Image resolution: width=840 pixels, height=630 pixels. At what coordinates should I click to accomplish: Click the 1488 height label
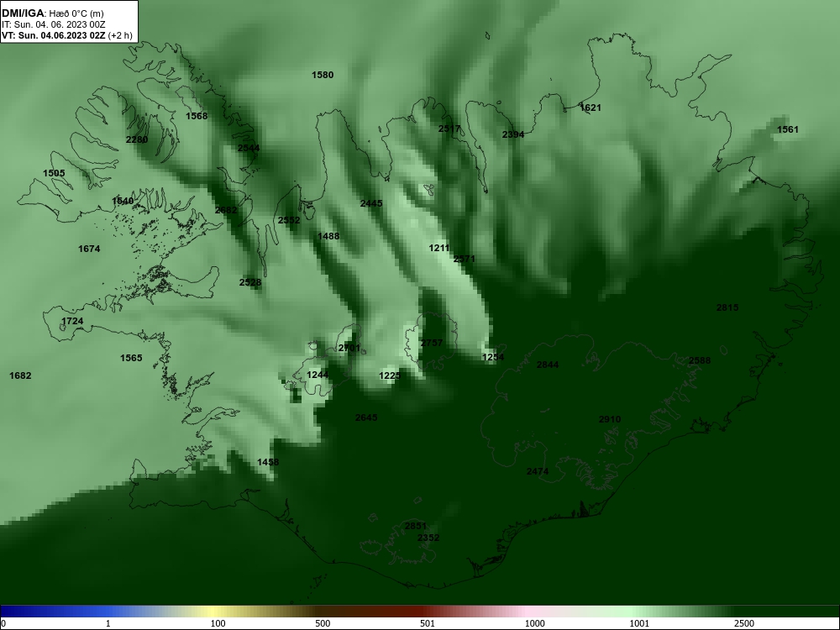(x=328, y=236)
